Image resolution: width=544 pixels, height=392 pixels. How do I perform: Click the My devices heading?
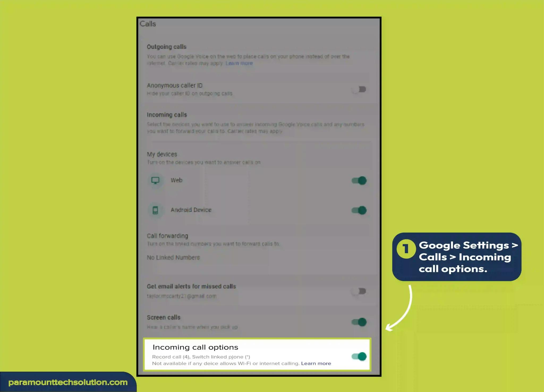click(x=162, y=154)
